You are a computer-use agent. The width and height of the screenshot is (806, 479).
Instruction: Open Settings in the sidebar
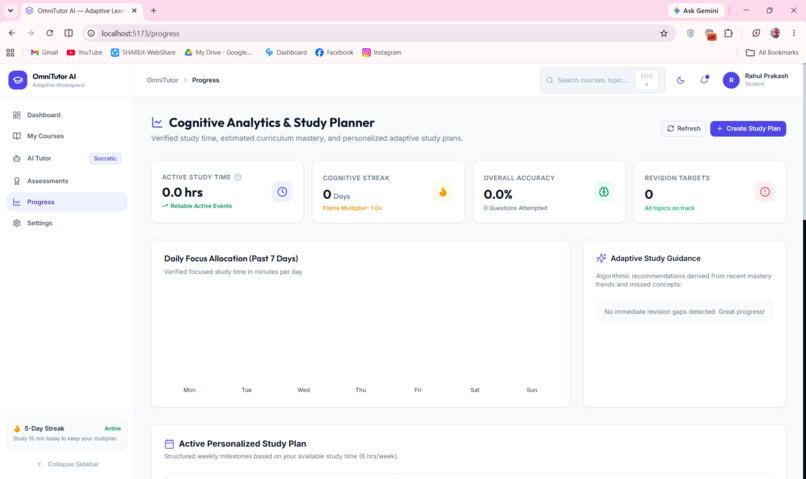pyautogui.click(x=67, y=223)
